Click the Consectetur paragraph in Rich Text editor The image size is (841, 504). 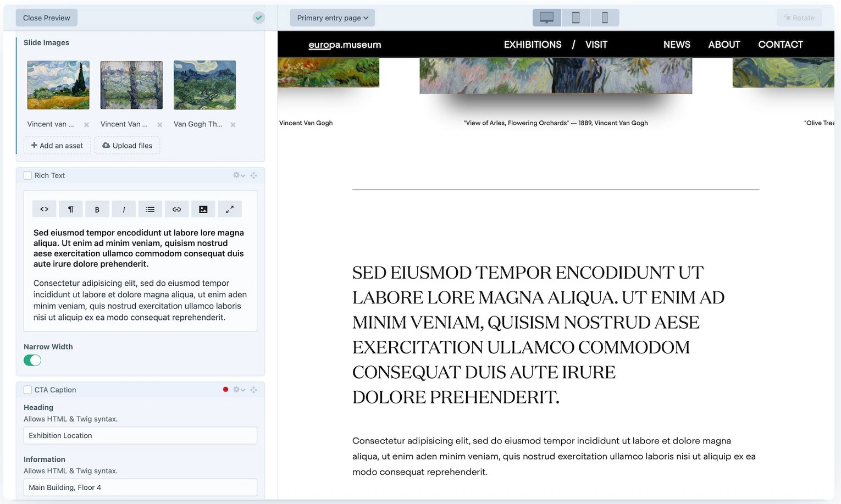[x=140, y=300]
